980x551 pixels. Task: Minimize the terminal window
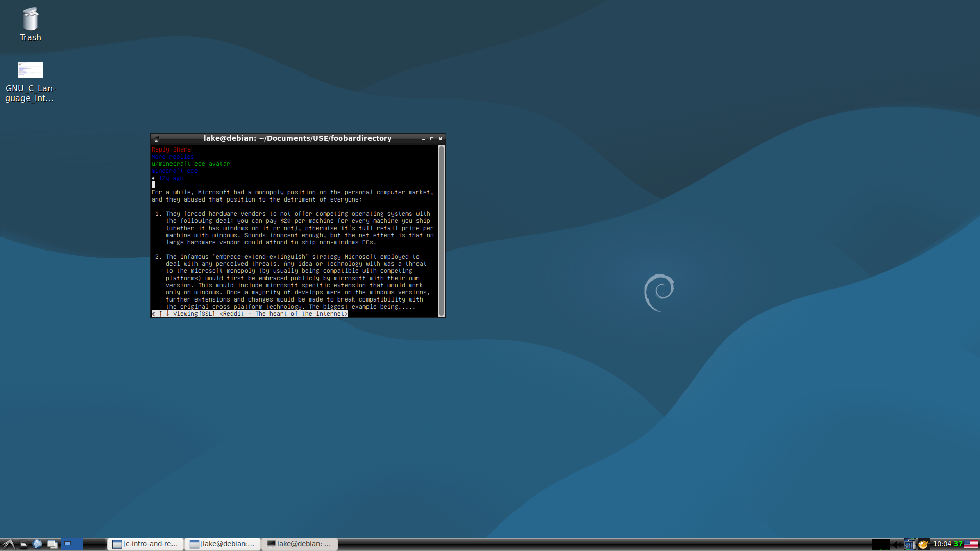coord(423,139)
